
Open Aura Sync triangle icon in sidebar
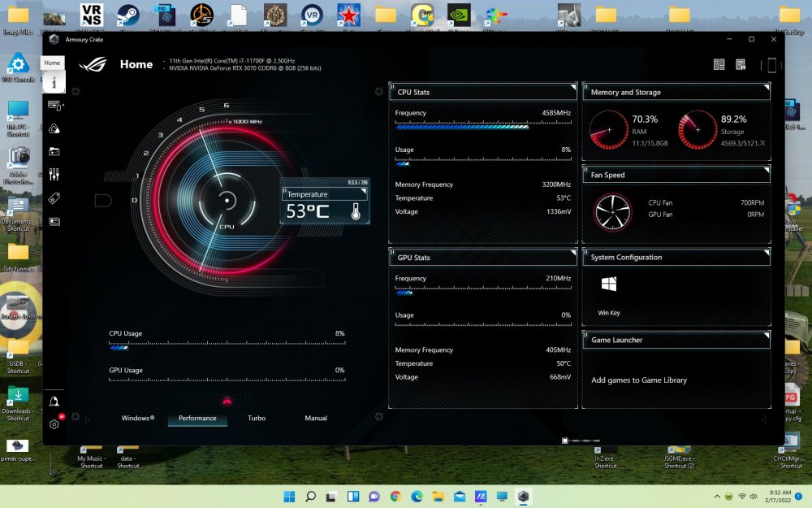pos(54,128)
